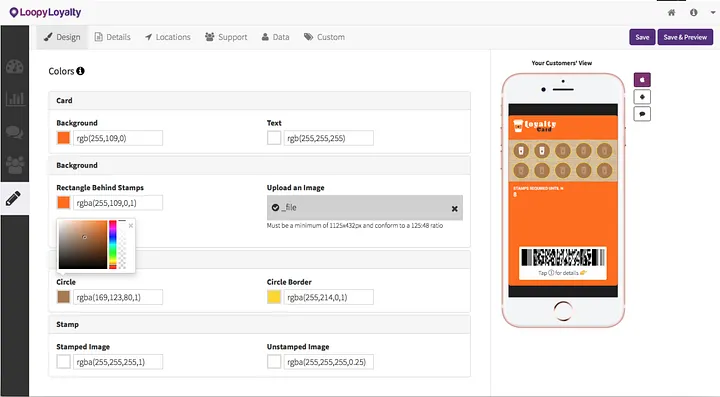Viewport: 720px width, 397px height.
Task: Open the Circle Border yellow swatch
Action: pyautogui.click(x=274, y=296)
